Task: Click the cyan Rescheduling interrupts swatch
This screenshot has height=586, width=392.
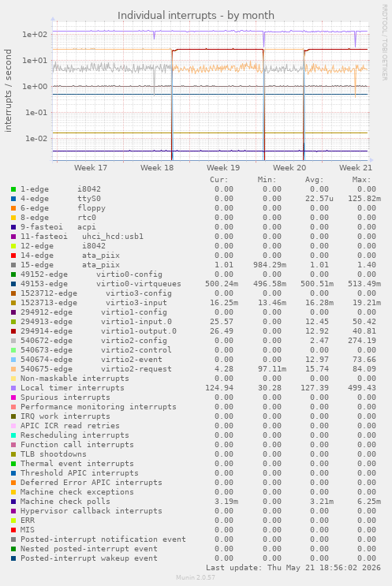Action: click(13, 435)
